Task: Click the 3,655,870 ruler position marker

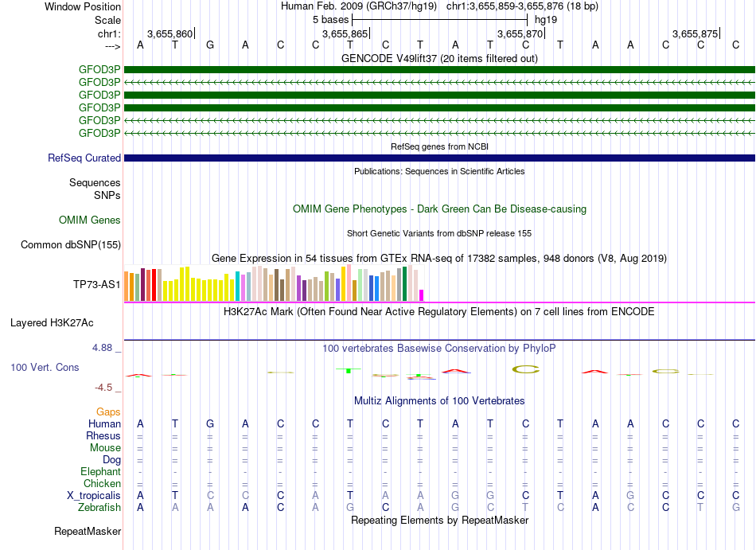Action: (x=520, y=33)
